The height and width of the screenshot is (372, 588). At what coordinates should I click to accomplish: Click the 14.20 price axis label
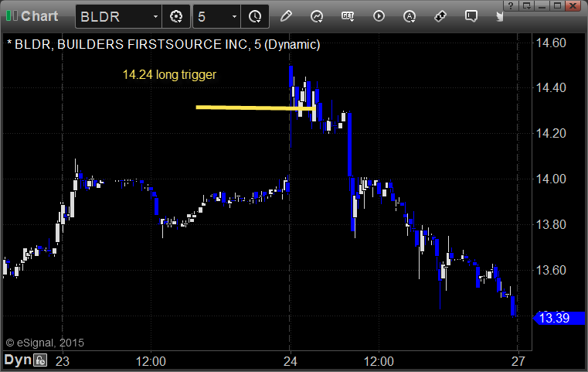click(551, 133)
